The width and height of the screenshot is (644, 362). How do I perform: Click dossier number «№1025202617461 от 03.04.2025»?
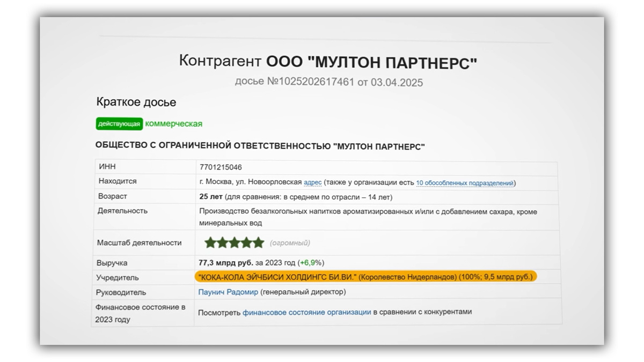pos(345,82)
